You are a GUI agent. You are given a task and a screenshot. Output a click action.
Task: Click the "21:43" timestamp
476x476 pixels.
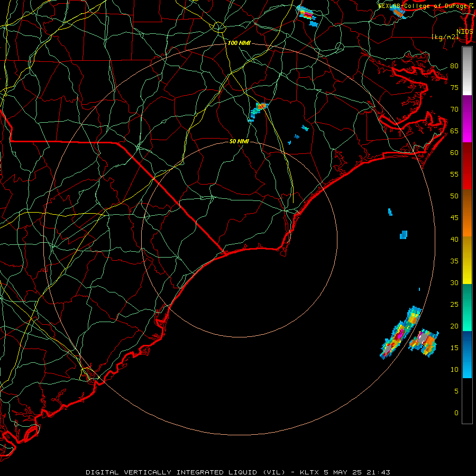coord(379,472)
